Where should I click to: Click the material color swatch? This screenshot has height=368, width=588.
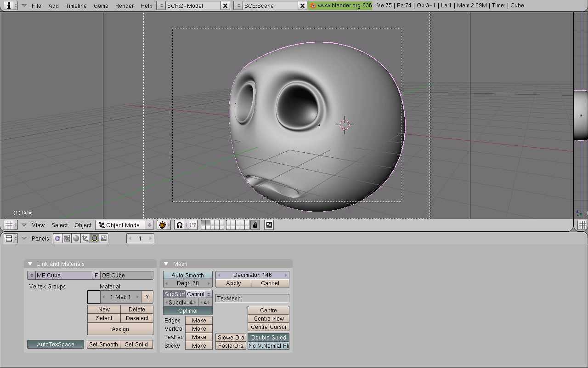94,297
